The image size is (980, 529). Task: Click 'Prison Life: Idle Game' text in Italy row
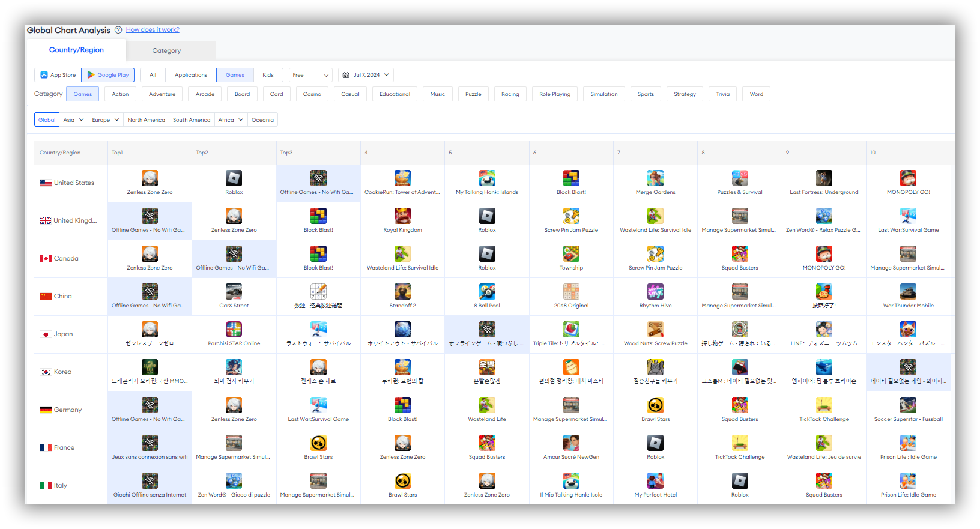pyautogui.click(x=908, y=495)
